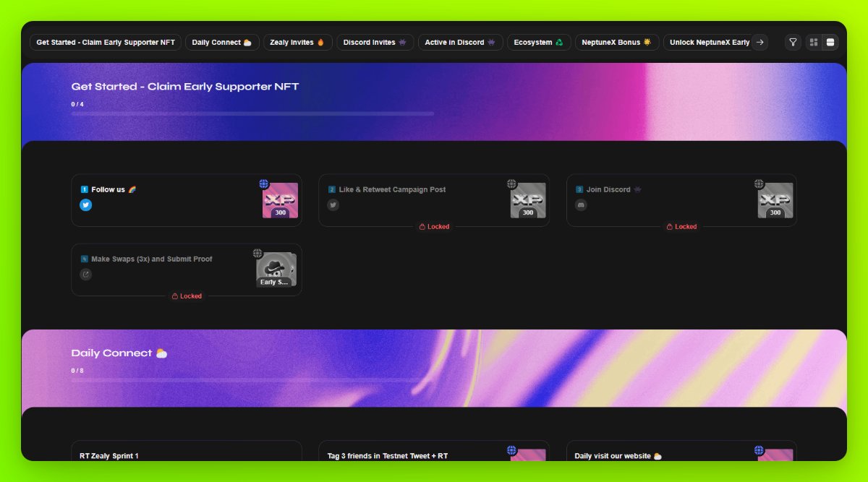This screenshot has width=868, height=482.
Task: Click the Get Started - Claim Early Supporter NFT heading
Action: coord(185,87)
